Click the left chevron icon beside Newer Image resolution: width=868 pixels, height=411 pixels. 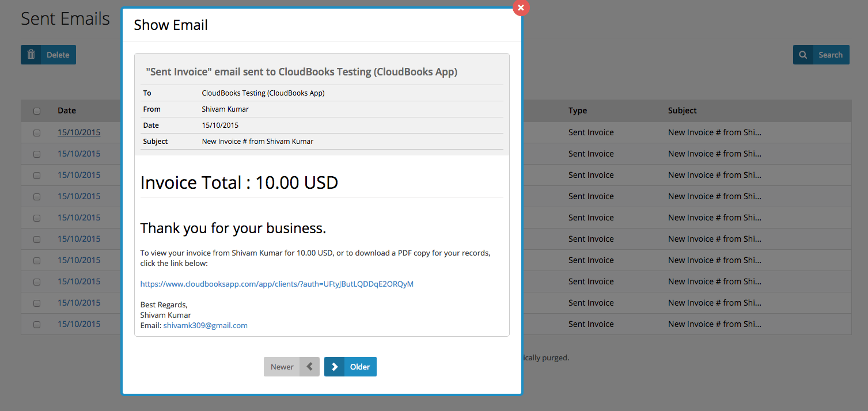point(309,367)
